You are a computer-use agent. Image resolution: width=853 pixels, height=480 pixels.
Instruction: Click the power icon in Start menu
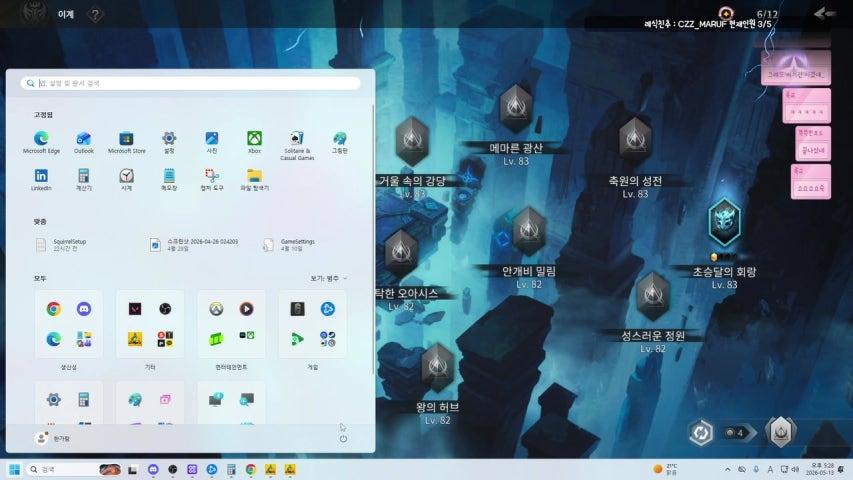(x=343, y=439)
